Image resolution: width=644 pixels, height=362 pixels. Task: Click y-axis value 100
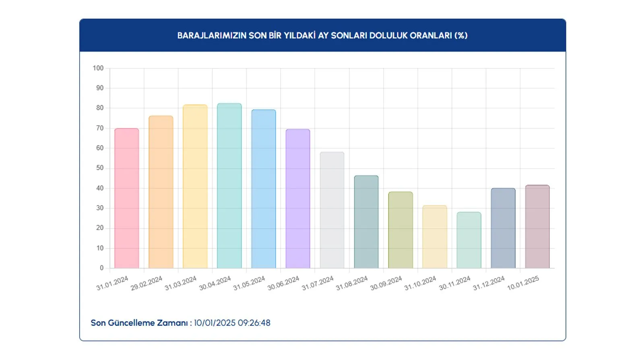pyautogui.click(x=98, y=68)
